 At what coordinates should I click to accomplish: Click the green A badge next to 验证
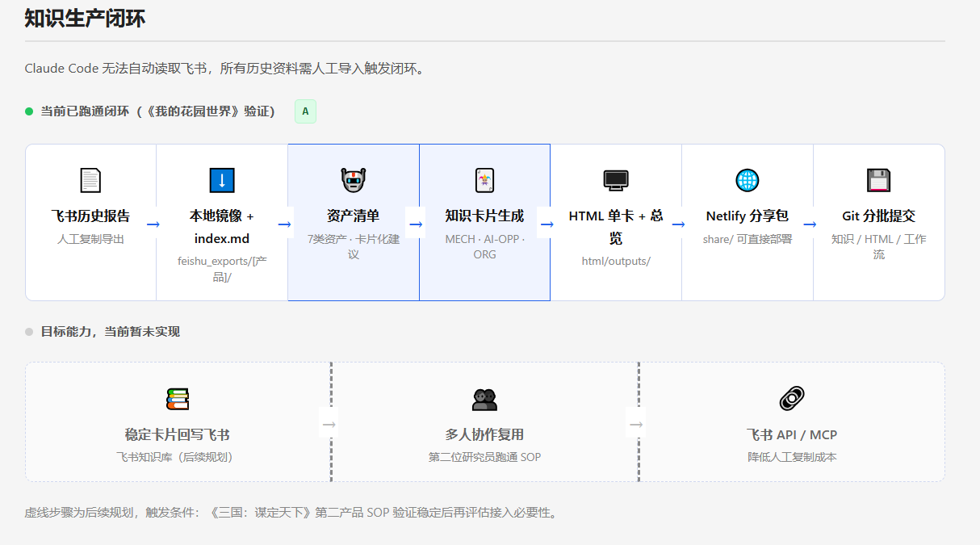305,111
